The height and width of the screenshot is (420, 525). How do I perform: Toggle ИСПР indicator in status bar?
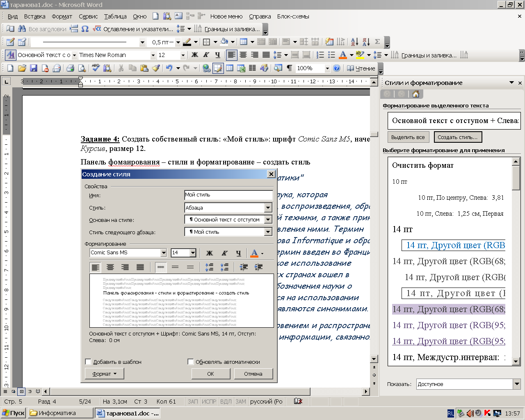[x=209, y=402]
